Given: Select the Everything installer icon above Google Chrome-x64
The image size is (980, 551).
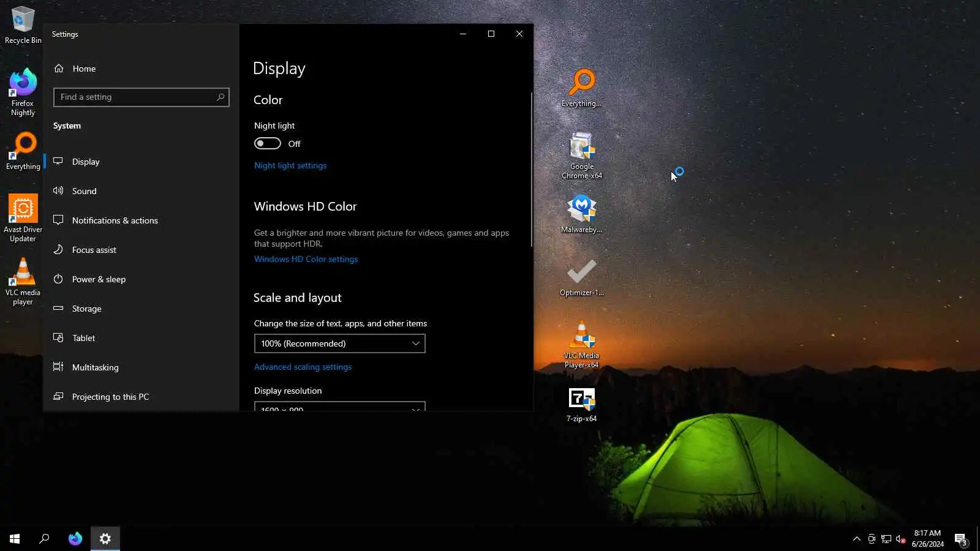Looking at the screenshot, I should click(581, 88).
